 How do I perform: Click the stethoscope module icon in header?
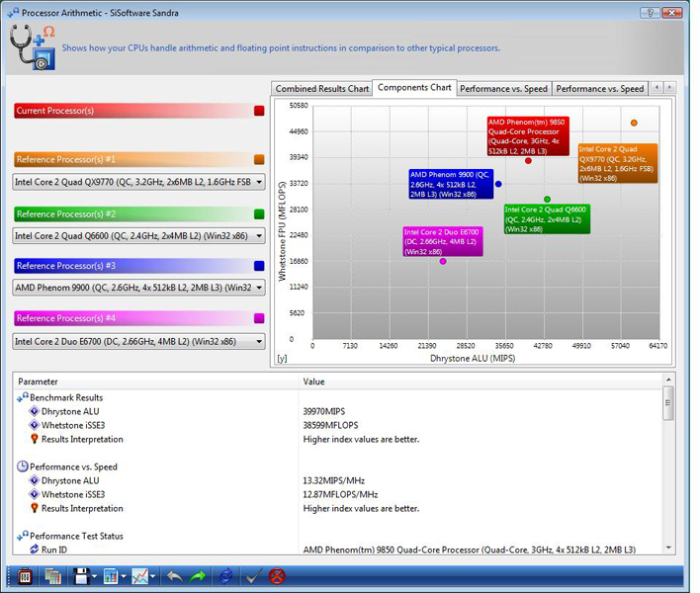33,46
